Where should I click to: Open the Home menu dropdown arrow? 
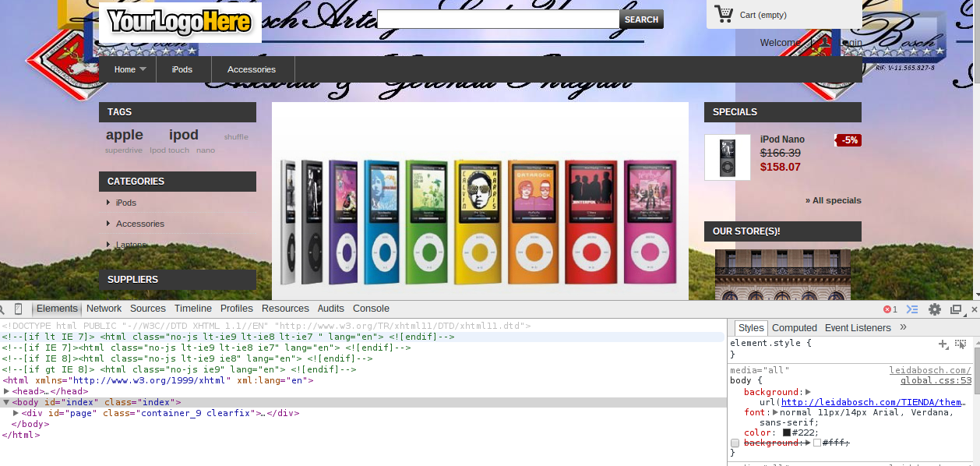pos(143,69)
